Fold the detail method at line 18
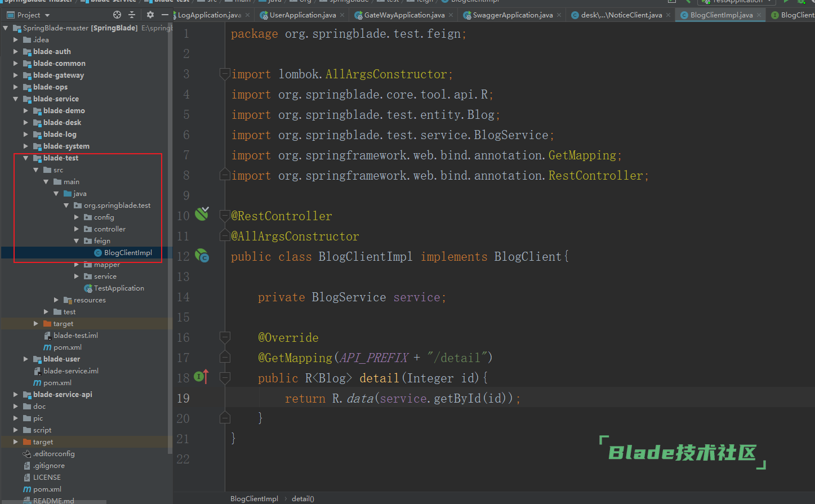This screenshot has height=504, width=815. pyautogui.click(x=225, y=378)
